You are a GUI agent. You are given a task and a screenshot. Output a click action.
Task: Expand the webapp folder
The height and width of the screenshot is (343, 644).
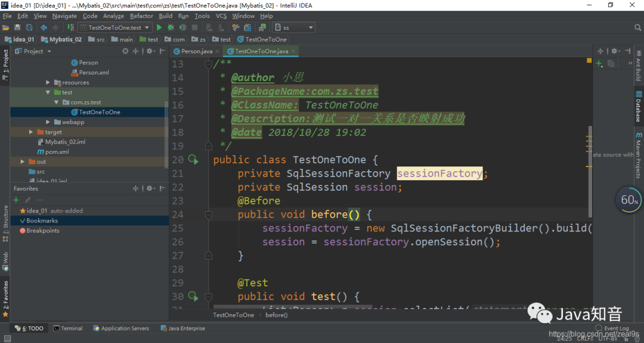(x=48, y=122)
